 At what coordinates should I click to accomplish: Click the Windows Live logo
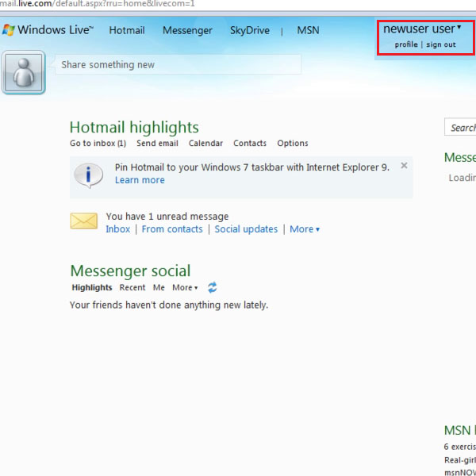pos(48,30)
